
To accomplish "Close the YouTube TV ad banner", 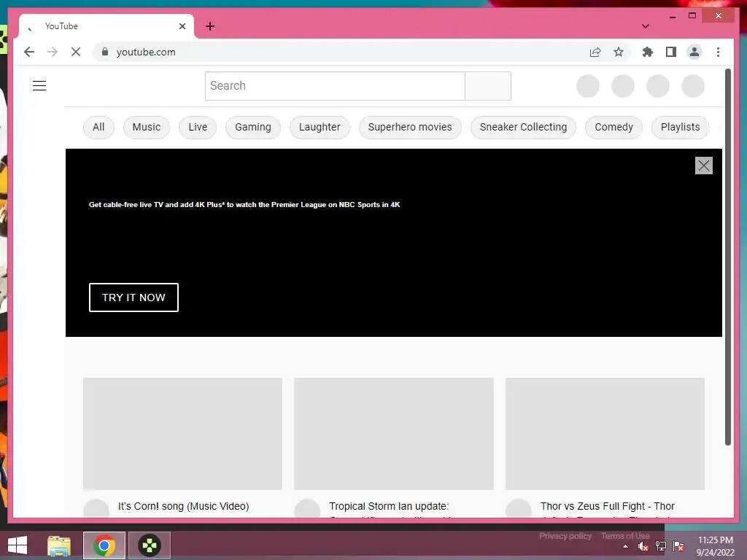I will [x=704, y=166].
